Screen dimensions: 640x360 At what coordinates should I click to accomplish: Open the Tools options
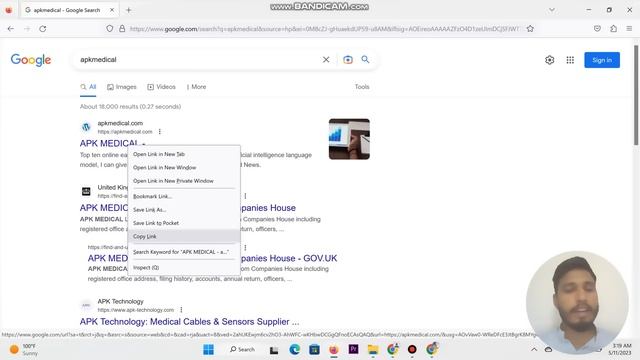(362, 87)
